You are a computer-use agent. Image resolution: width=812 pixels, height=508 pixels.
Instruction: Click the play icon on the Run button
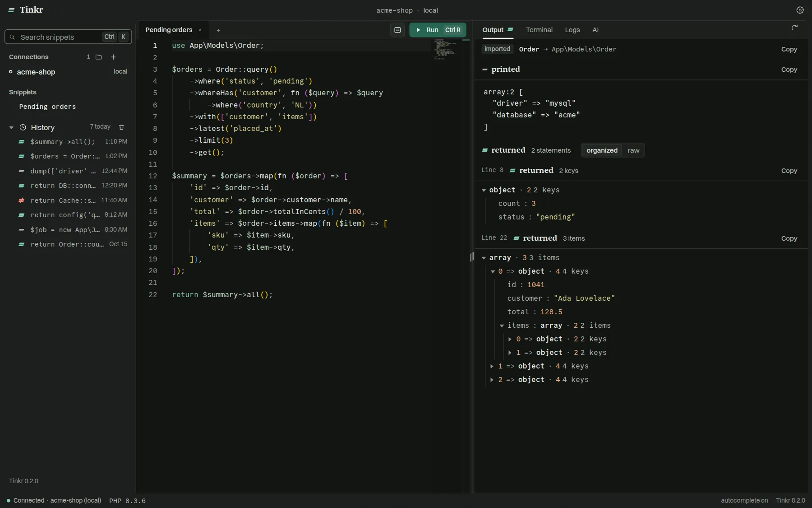(x=418, y=30)
